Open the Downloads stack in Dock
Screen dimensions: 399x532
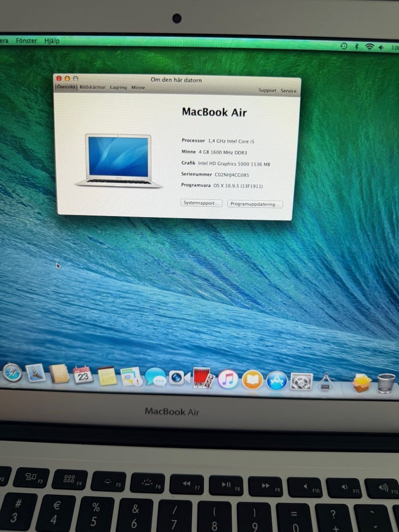[x=361, y=383]
